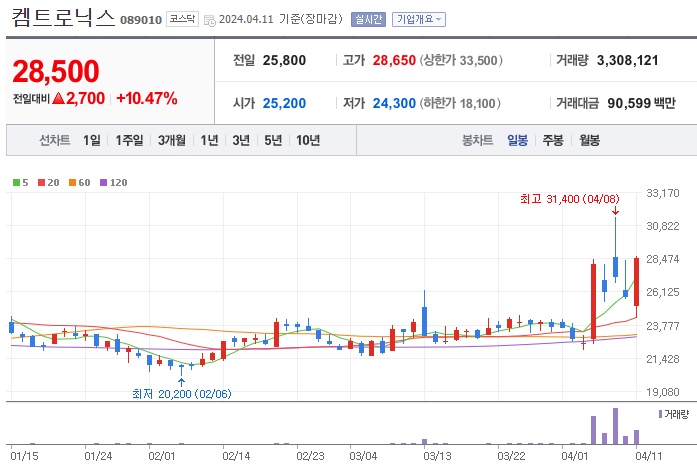Screen dimensions: 697x469
Task: Select the 월봉 monthly candle chart
Action: click(x=589, y=140)
